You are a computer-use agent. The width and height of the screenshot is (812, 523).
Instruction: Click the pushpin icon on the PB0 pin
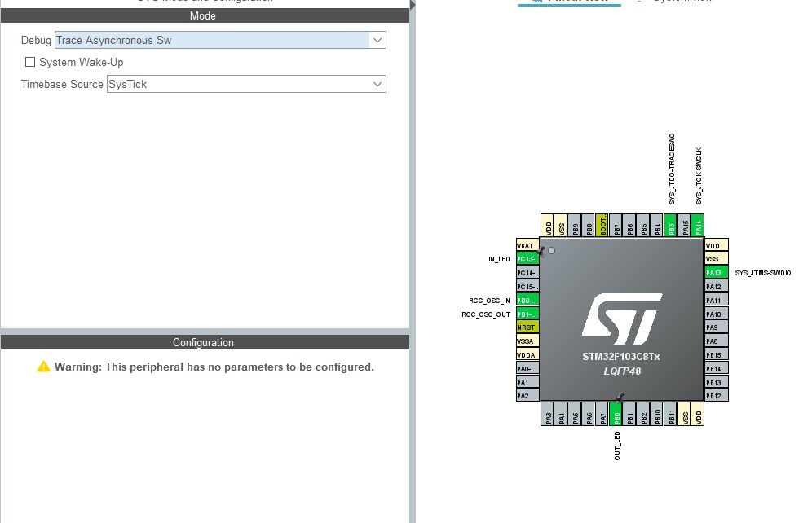pyautogui.click(x=620, y=398)
